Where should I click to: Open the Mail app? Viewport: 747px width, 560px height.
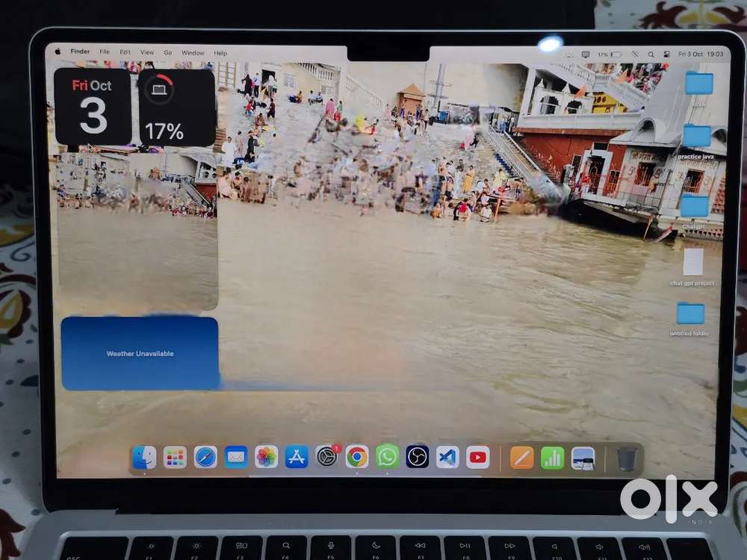[235, 457]
